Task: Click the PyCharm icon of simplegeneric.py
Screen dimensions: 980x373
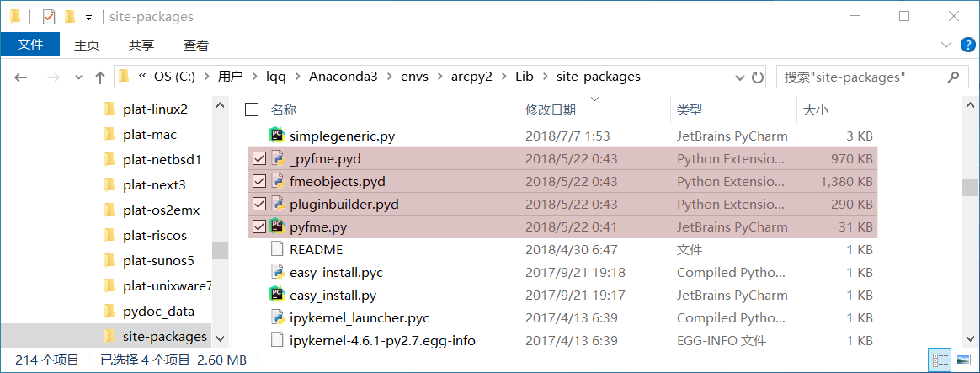Action: coord(277,136)
